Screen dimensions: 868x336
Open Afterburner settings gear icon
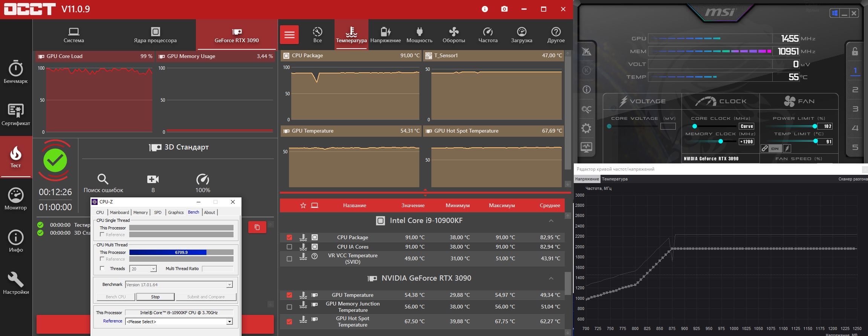[587, 128]
